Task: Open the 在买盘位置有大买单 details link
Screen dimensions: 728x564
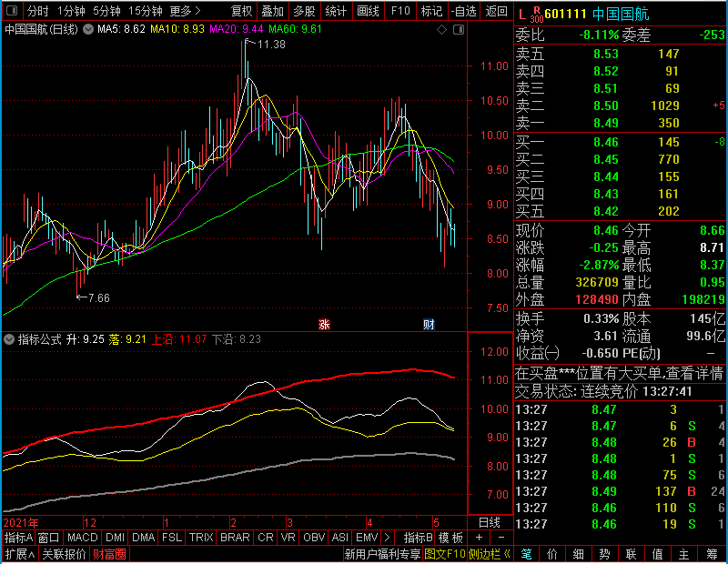Action: 620,373
